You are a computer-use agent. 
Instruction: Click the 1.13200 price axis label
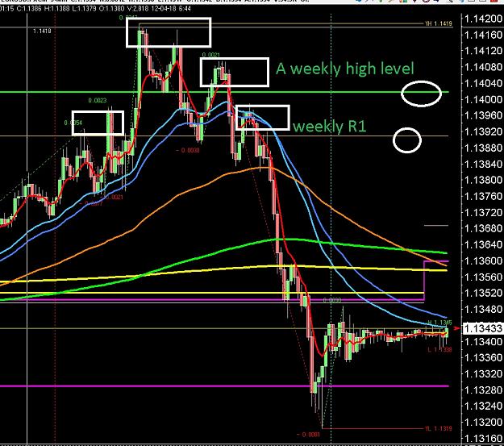coord(483,422)
